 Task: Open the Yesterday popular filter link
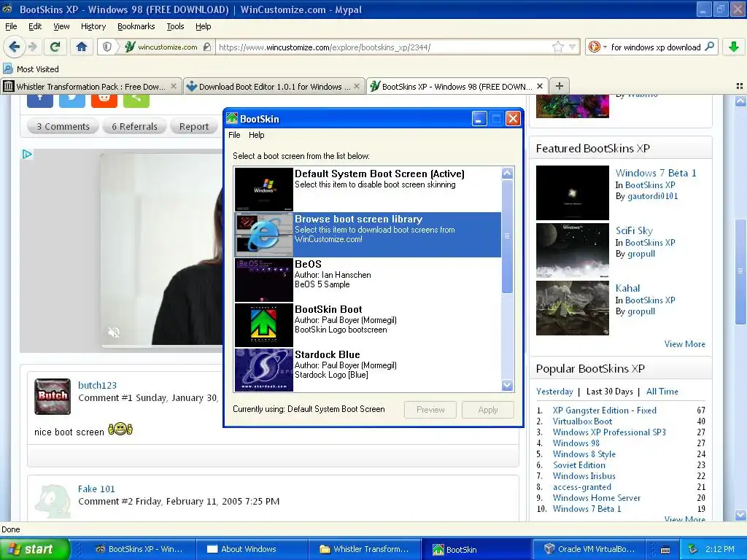554,392
